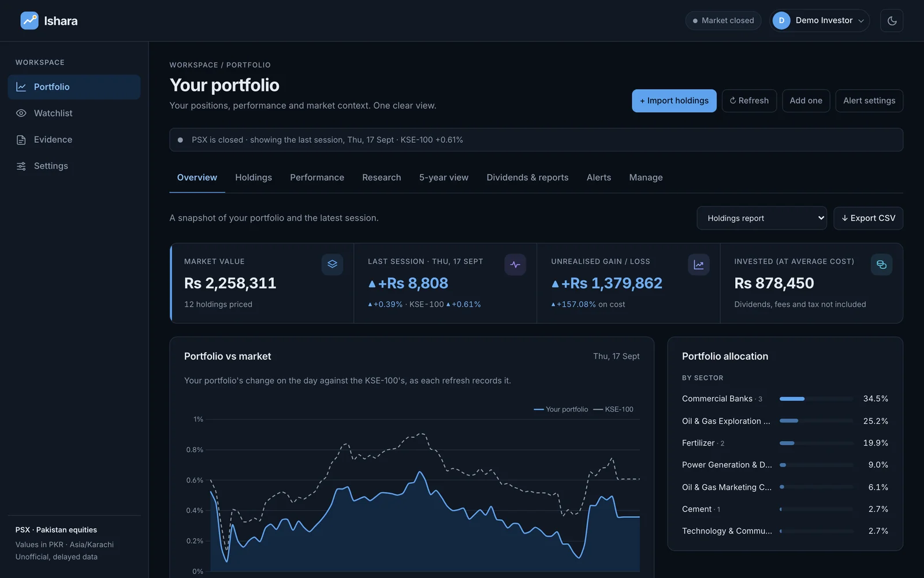This screenshot has width=924, height=578.
Task: Click the Invested coins icon
Action: [x=882, y=265]
